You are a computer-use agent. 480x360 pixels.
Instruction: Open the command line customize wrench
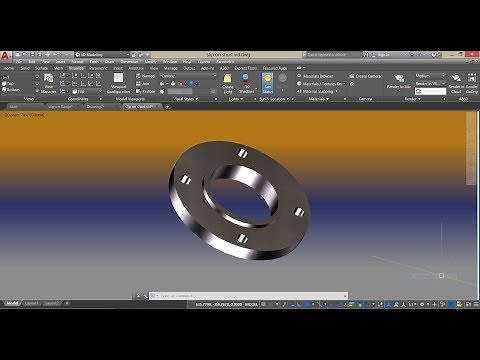[x=145, y=296]
